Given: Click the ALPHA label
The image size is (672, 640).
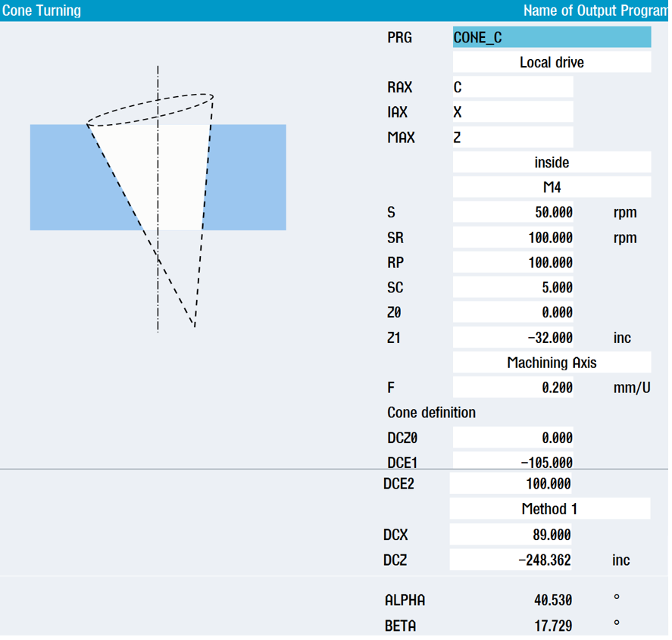Looking at the screenshot, I should click(x=405, y=600).
